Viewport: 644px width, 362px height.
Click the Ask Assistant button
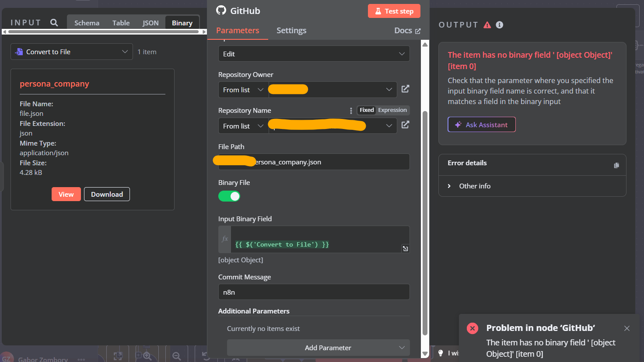pos(482,125)
